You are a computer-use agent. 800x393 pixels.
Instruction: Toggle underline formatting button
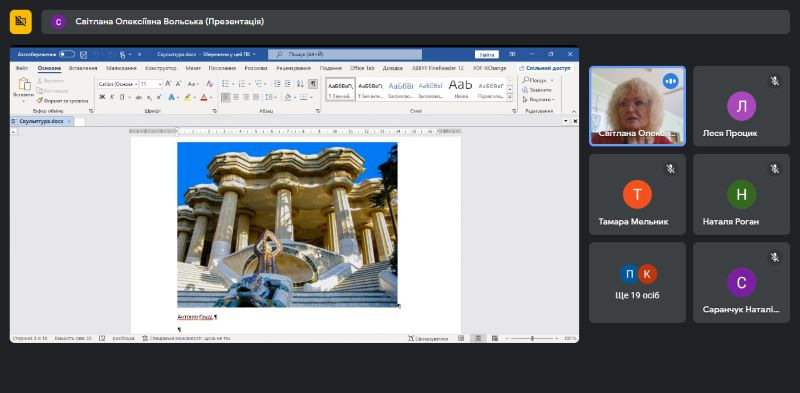coord(122,97)
